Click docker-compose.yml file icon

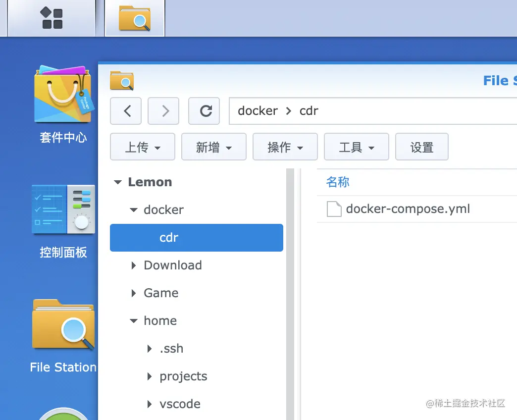(334, 209)
